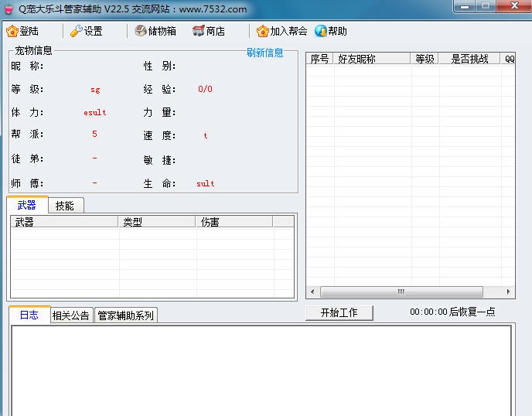Open 设置 settings wrench icon
The image size is (532, 416).
click(x=77, y=31)
